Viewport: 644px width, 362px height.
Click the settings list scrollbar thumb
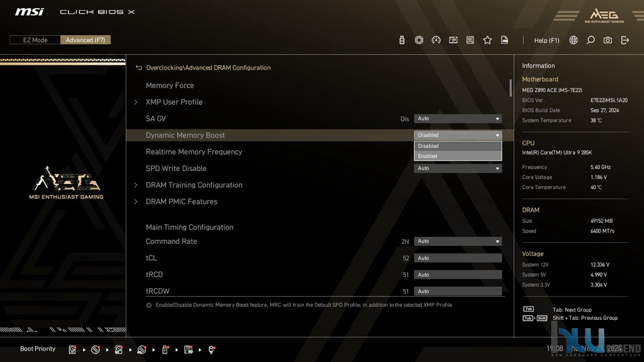511,88
